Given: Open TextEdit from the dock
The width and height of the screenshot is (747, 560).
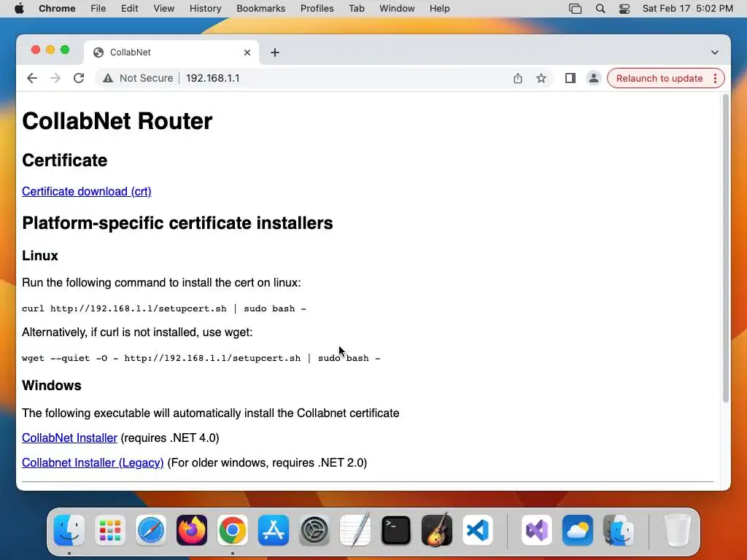Looking at the screenshot, I should coord(355,530).
